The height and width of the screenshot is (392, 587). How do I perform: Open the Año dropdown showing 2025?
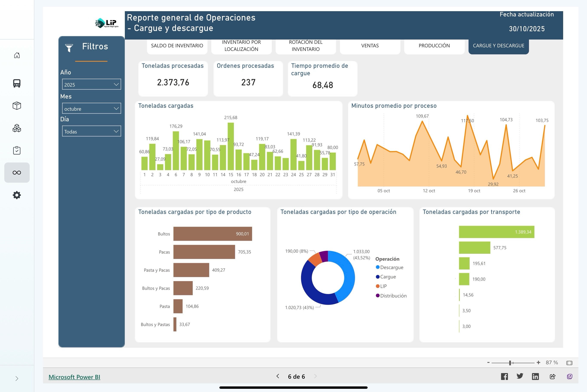92,84
